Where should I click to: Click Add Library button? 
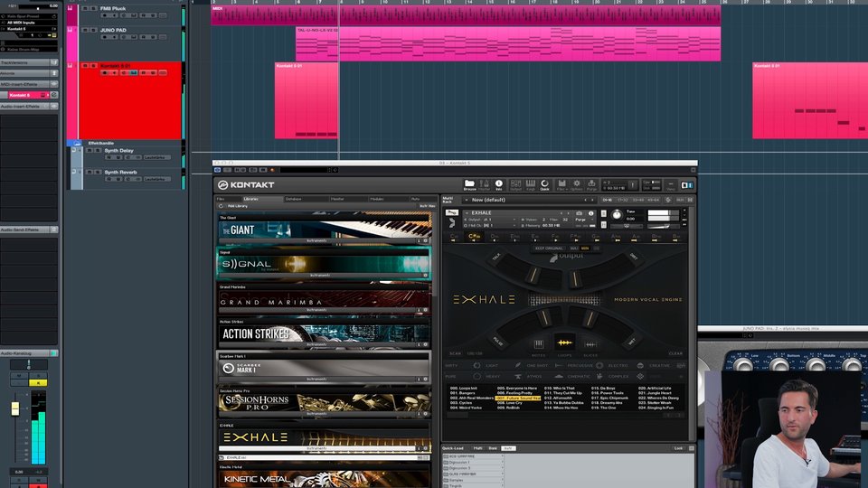pyautogui.click(x=238, y=206)
